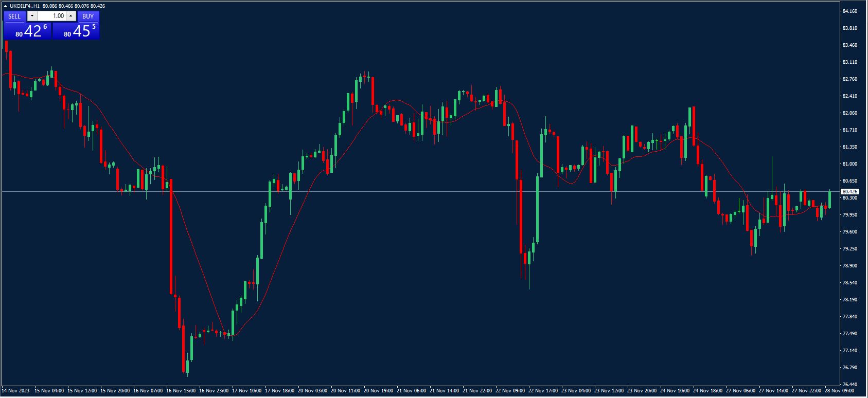Click the 22 Nov 17:00 time label

[543, 391]
